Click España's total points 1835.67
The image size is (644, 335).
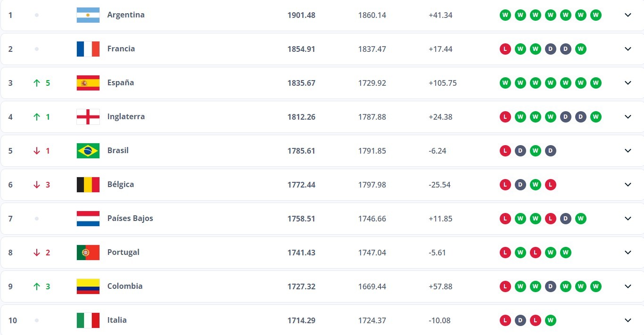pyautogui.click(x=301, y=83)
